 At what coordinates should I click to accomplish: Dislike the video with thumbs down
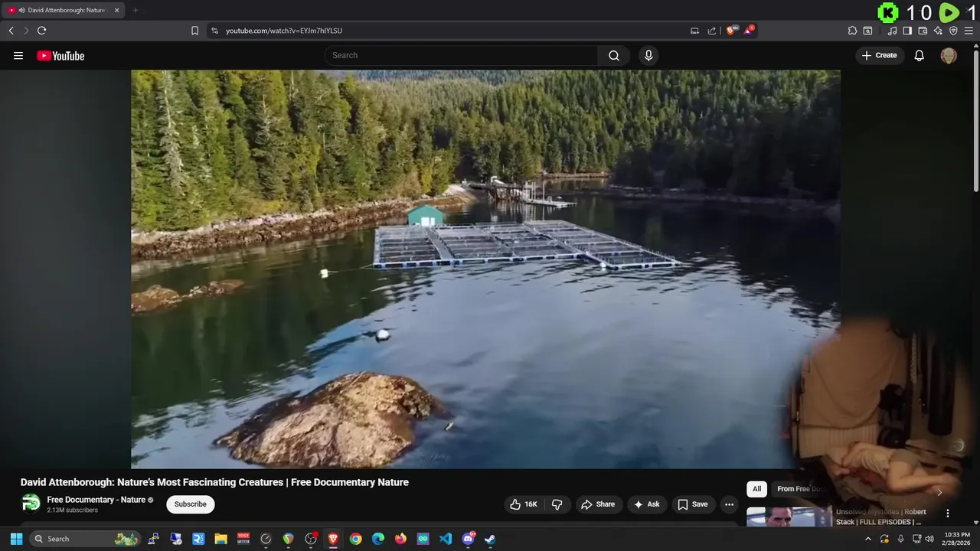(x=557, y=504)
